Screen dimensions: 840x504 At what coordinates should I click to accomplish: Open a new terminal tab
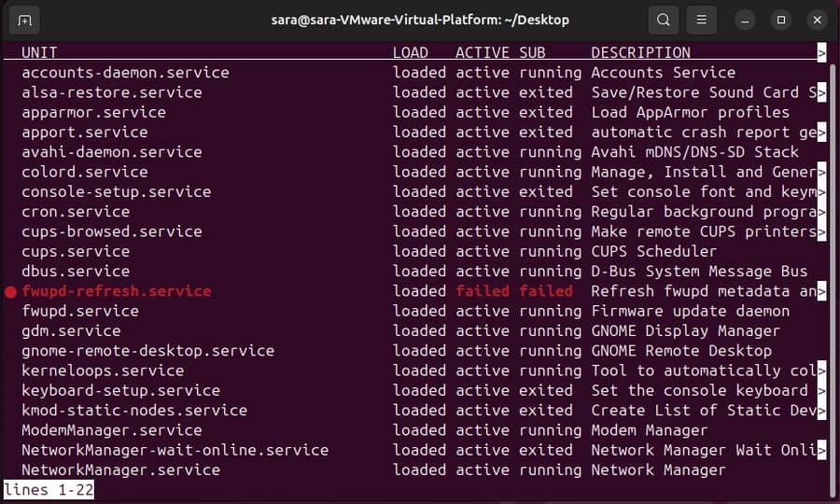[x=24, y=20]
